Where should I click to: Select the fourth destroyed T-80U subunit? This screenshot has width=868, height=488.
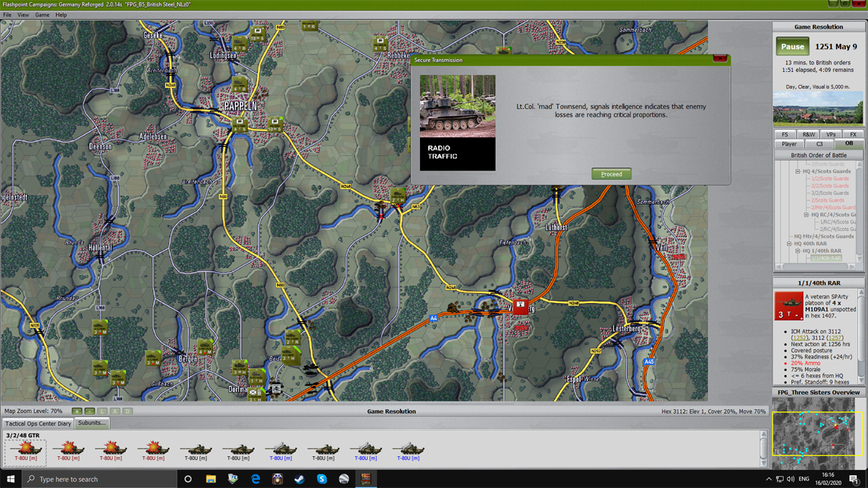(153, 450)
